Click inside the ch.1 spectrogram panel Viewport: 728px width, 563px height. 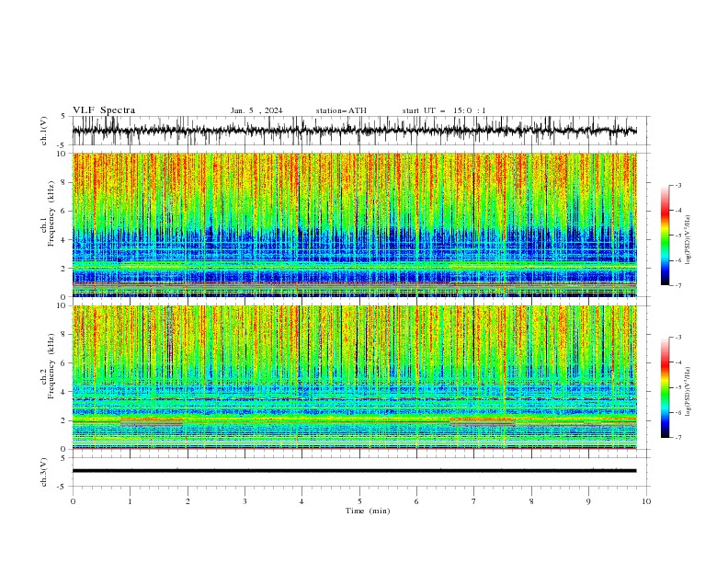click(x=354, y=224)
